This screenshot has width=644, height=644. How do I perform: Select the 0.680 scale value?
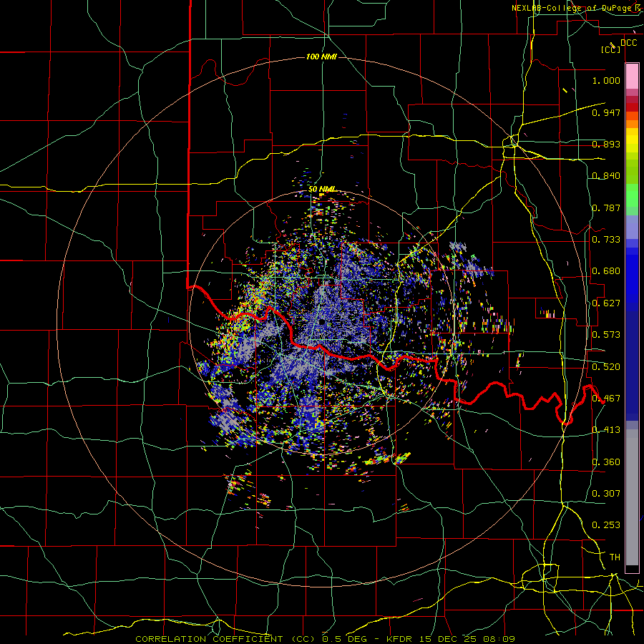tap(606, 270)
